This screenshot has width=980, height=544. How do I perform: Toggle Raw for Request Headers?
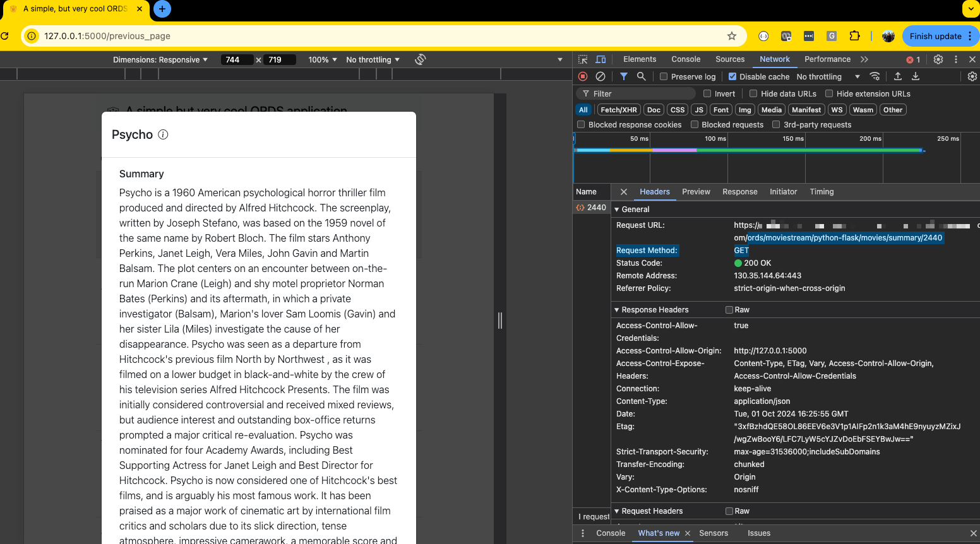pyautogui.click(x=729, y=511)
